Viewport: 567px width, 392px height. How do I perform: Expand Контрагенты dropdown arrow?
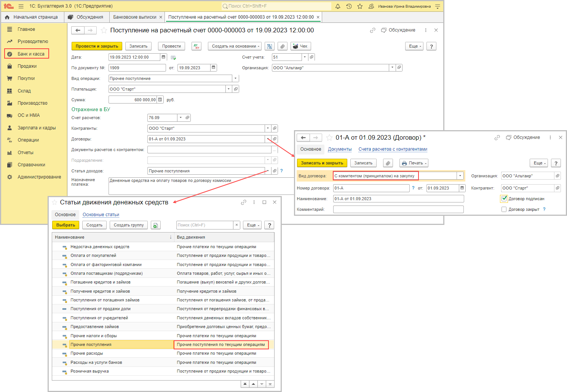click(x=268, y=128)
